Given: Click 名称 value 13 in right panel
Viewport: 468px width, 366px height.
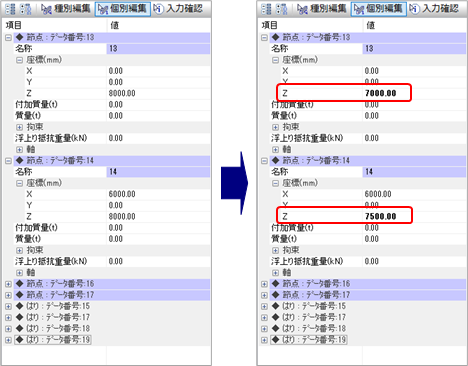Looking at the screenshot, I should [x=414, y=49].
